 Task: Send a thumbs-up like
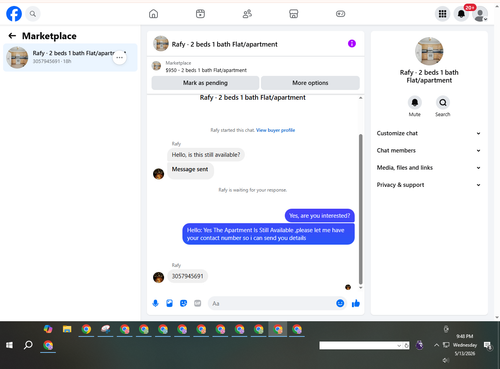tap(356, 303)
